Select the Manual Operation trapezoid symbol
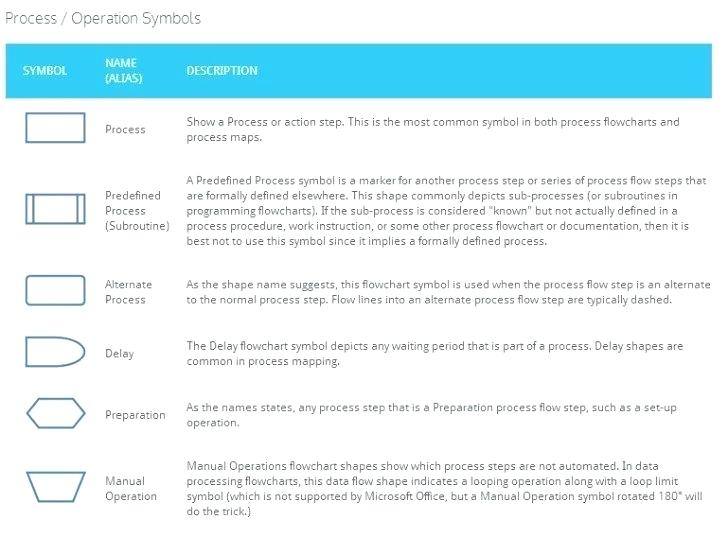The height and width of the screenshot is (537, 728). (x=54, y=487)
